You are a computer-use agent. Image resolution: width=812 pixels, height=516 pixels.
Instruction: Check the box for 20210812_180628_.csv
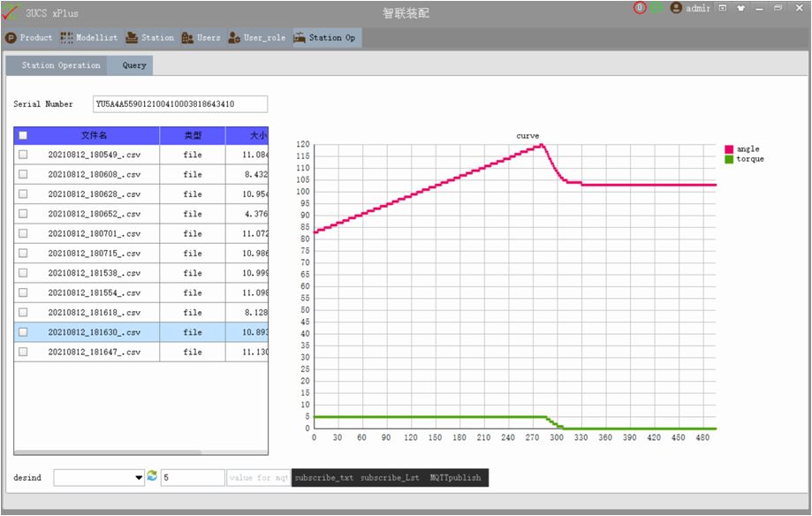[23, 193]
